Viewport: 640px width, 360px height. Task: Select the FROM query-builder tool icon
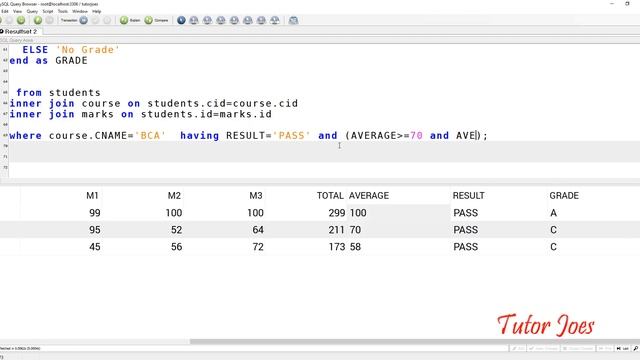click(x=207, y=20)
